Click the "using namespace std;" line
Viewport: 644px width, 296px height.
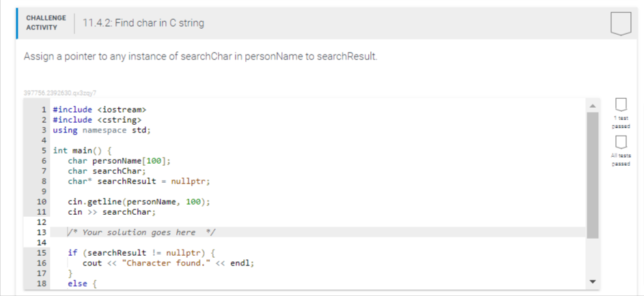[x=101, y=130]
